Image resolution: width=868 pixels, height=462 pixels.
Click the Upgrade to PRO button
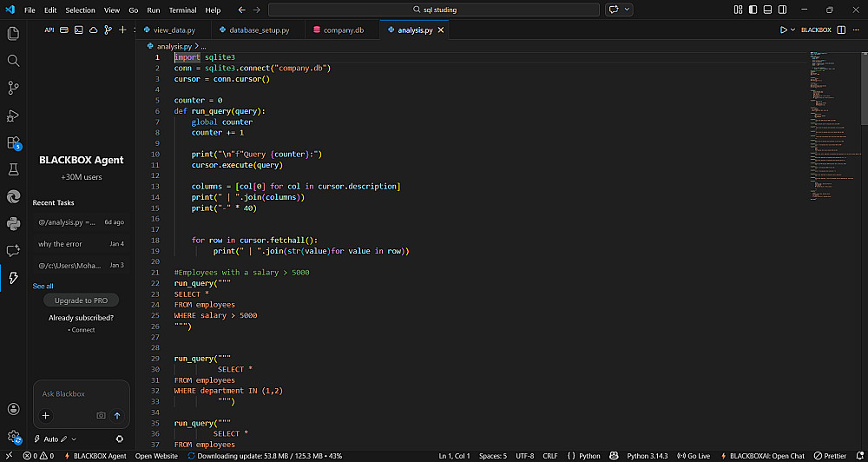click(81, 300)
